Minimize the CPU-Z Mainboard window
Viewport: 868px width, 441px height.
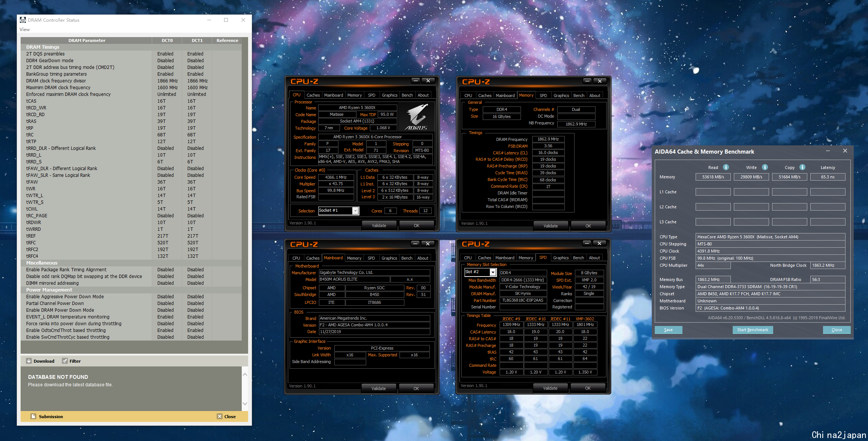[415, 244]
